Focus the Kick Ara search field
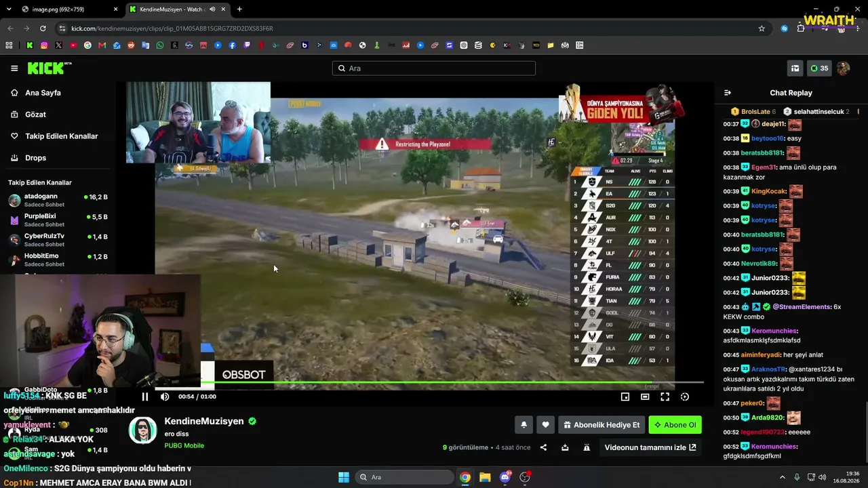The height and width of the screenshot is (488, 868). [x=434, y=68]
